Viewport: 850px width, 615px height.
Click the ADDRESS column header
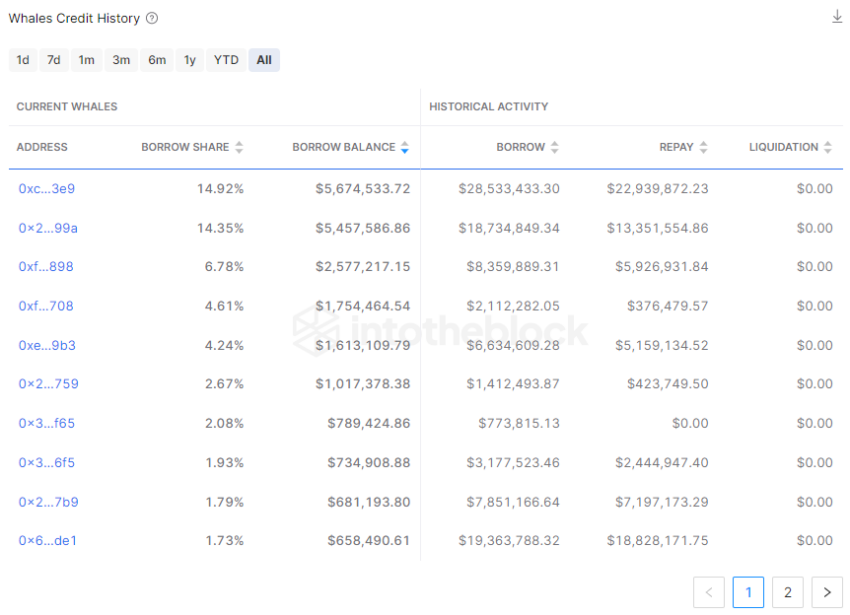click(42, 147)
